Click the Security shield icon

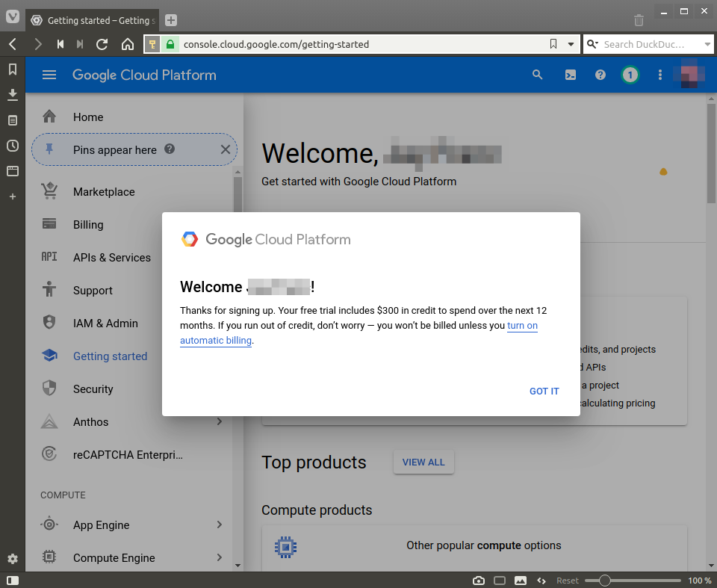pos(49,388)
